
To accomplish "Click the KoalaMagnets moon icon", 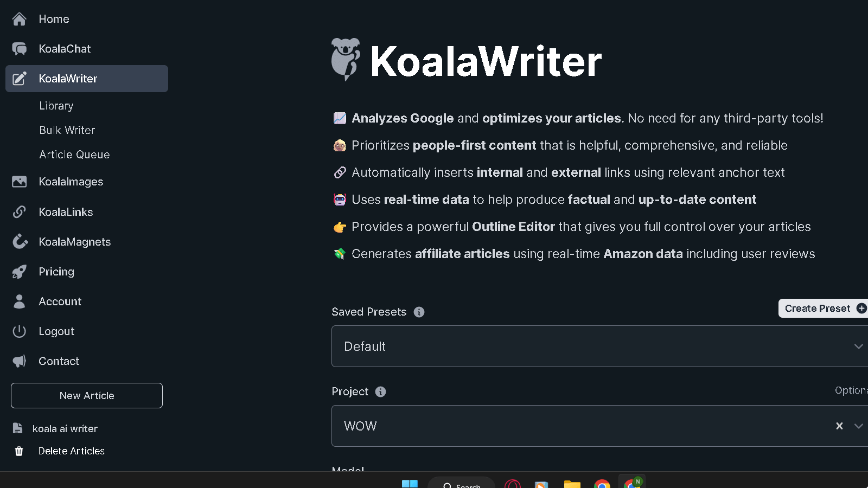I will coord(19,241).
